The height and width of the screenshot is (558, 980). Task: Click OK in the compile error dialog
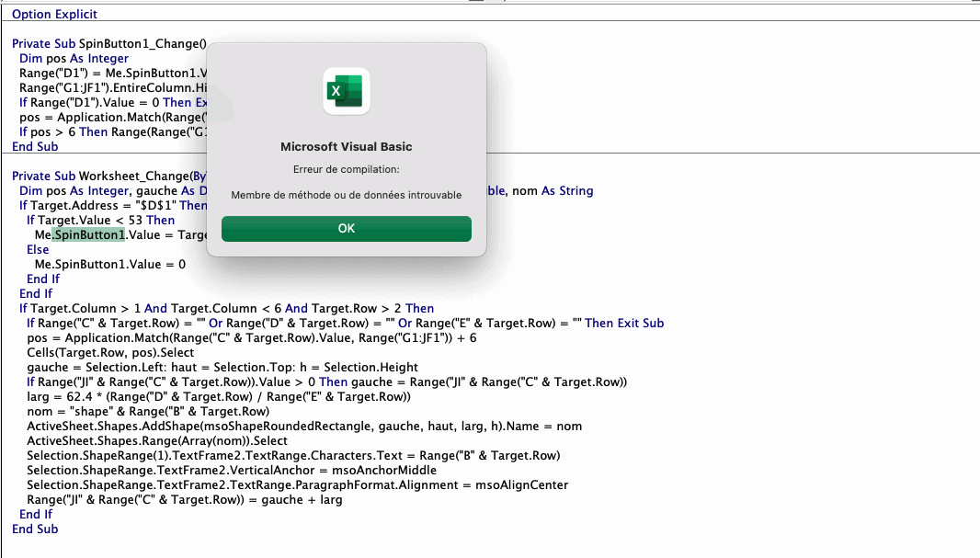click(x=347, y=229)
